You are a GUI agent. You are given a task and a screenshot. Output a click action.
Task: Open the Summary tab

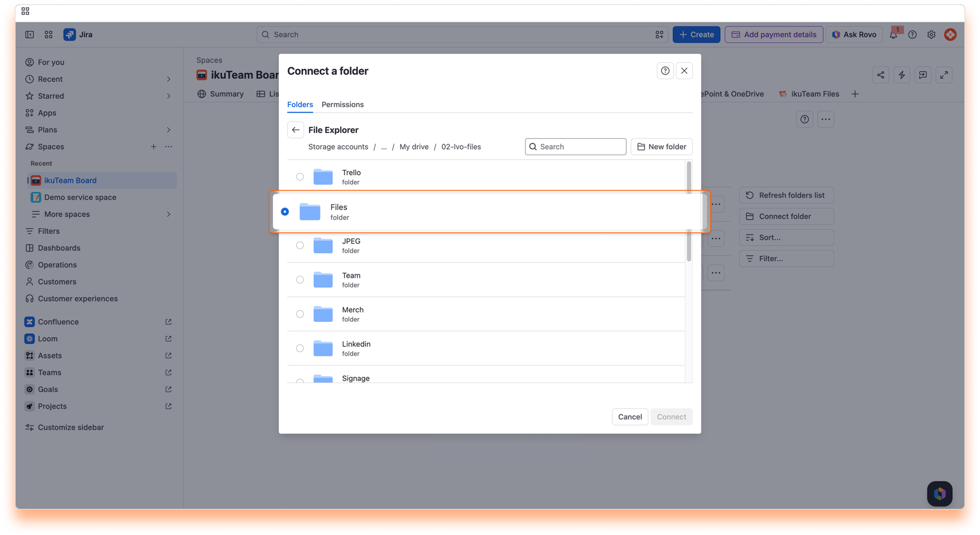pos(221,94)
